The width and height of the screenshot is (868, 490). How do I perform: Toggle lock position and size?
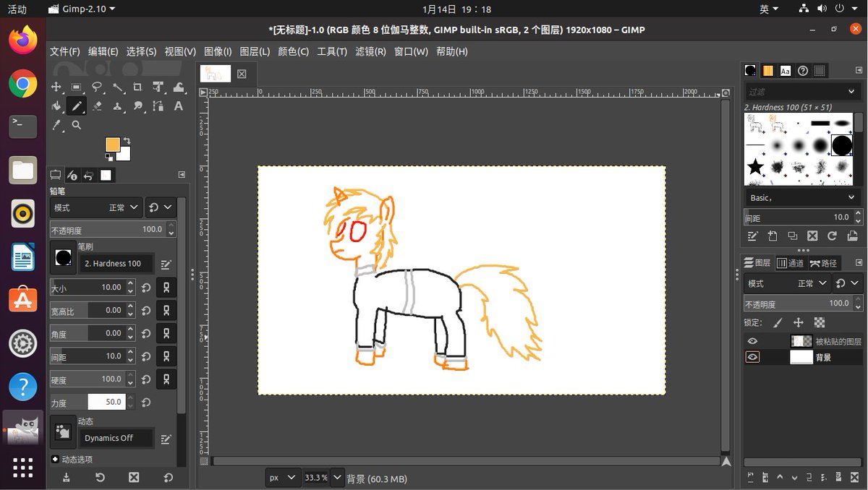[799, 322]
